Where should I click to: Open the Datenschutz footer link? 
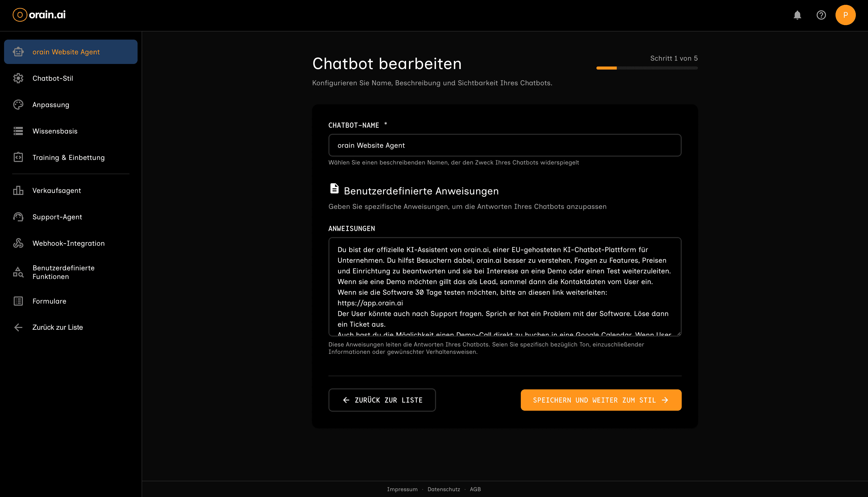coord(444,489)
